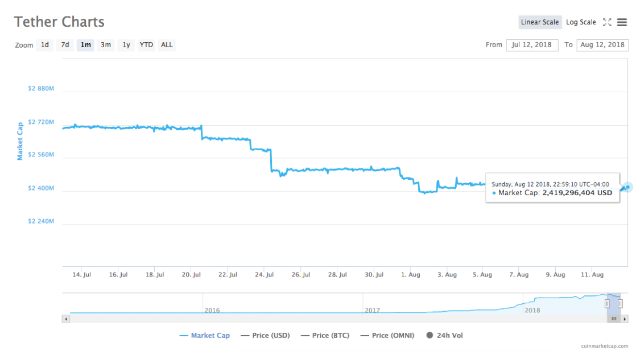Click the 5. Aug date label

[x=482, y=275]
